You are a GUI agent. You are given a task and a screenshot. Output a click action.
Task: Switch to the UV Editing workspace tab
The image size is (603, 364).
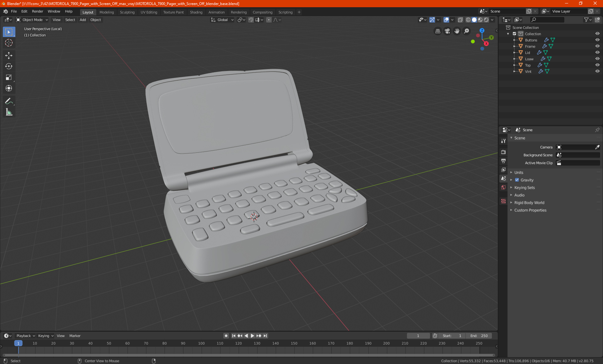point(149,12)
